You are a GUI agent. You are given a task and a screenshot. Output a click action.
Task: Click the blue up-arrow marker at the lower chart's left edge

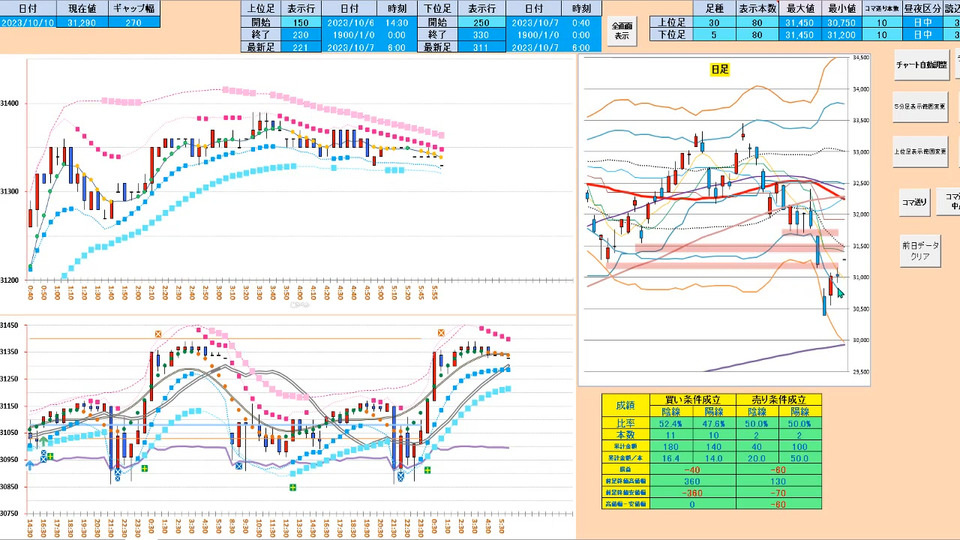tap(29, 465)
